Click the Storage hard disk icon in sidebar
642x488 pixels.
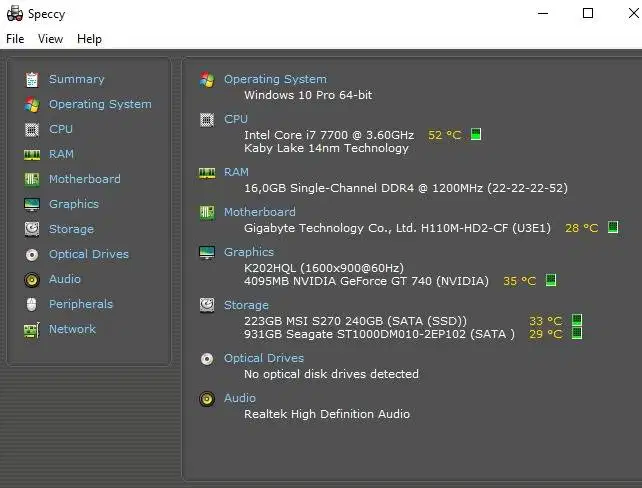[x=32, y=229]
